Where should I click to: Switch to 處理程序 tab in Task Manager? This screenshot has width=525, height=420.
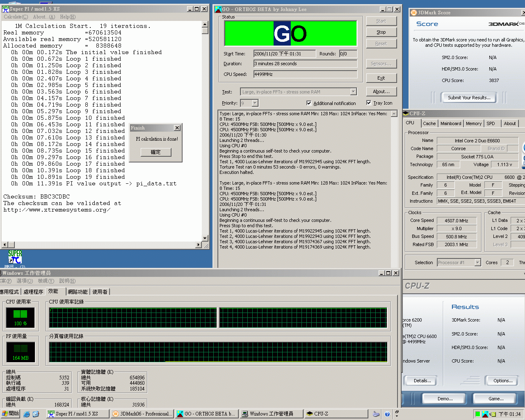point(33,292)
